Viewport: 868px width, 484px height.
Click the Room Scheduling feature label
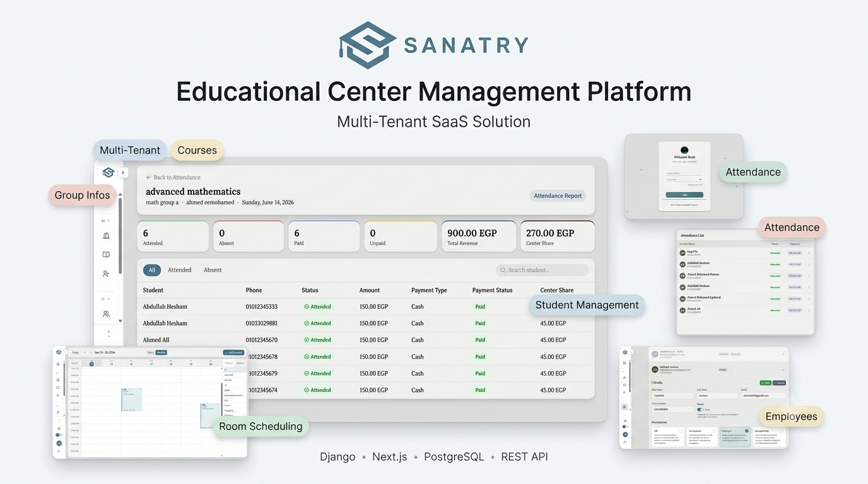coord(261,427)
